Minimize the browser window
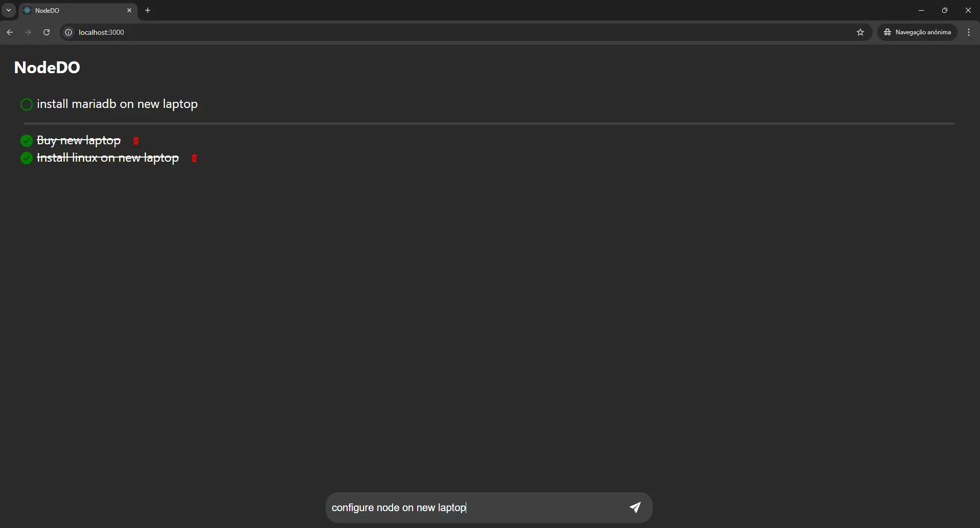 921,10
